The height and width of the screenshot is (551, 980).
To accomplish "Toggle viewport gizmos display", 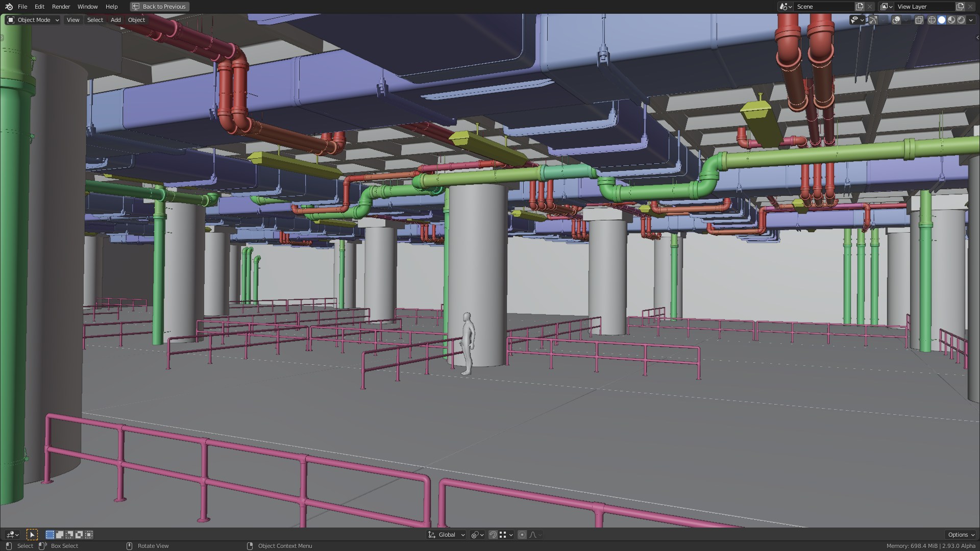I will click(x=873, y=20).
